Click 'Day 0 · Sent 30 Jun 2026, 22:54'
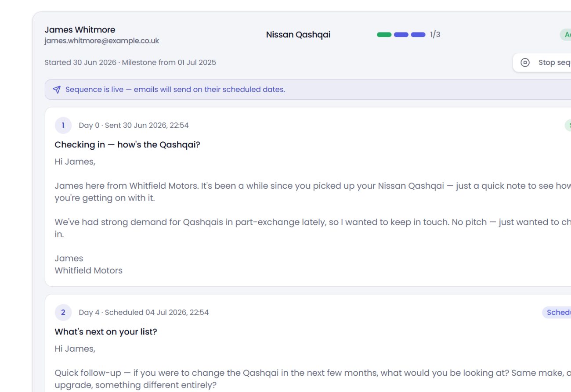The image size is (571, 392). point(134,125)
